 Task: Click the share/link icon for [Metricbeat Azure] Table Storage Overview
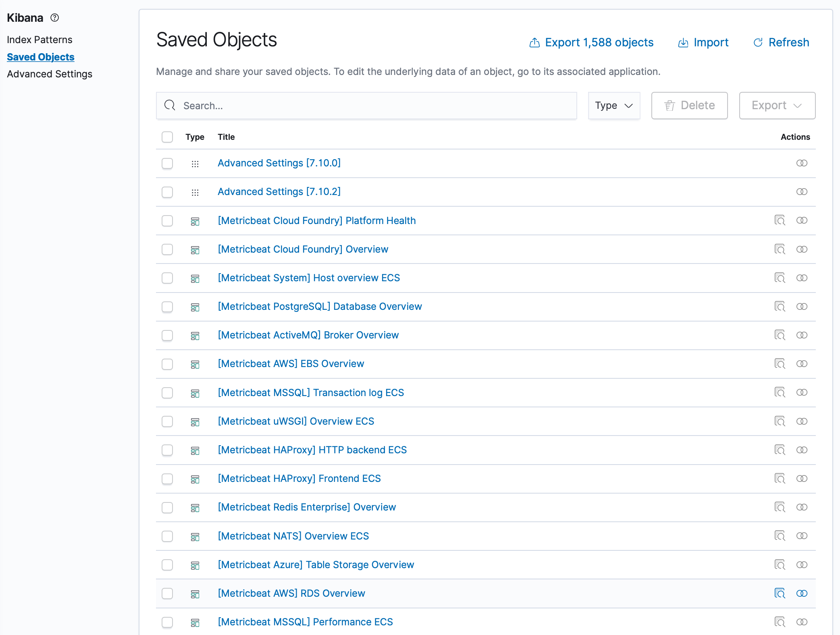point(801,564)
